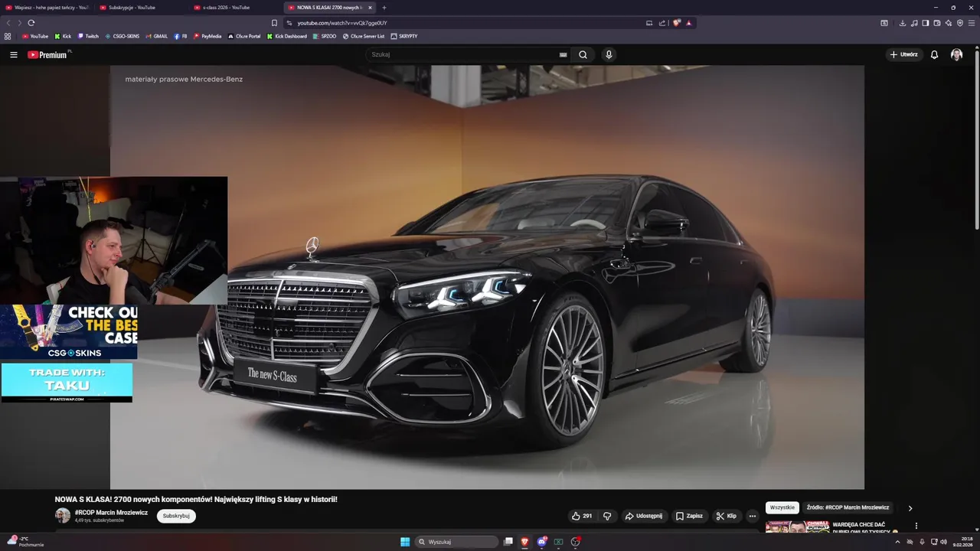Open the account avatar menu
This screenshot has height=551, width=980.
click(x=956, y=54)
